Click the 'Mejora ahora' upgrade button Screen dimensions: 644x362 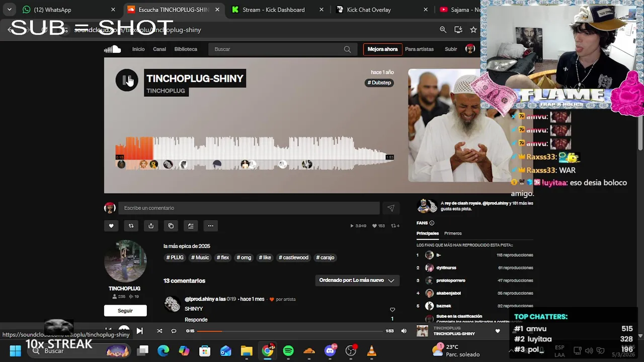click(382, 49)
